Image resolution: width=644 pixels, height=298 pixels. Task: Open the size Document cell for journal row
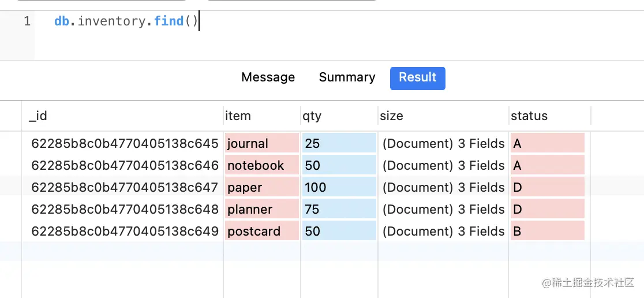click(443, 143)
